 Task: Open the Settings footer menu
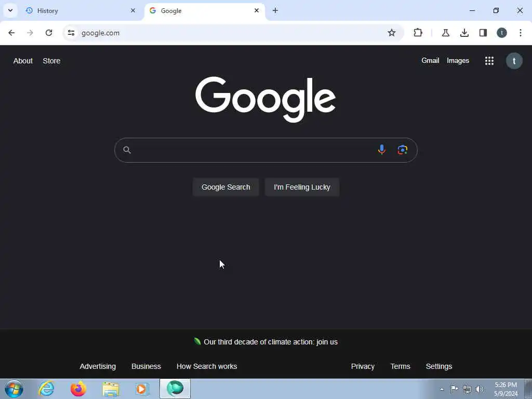438,366
